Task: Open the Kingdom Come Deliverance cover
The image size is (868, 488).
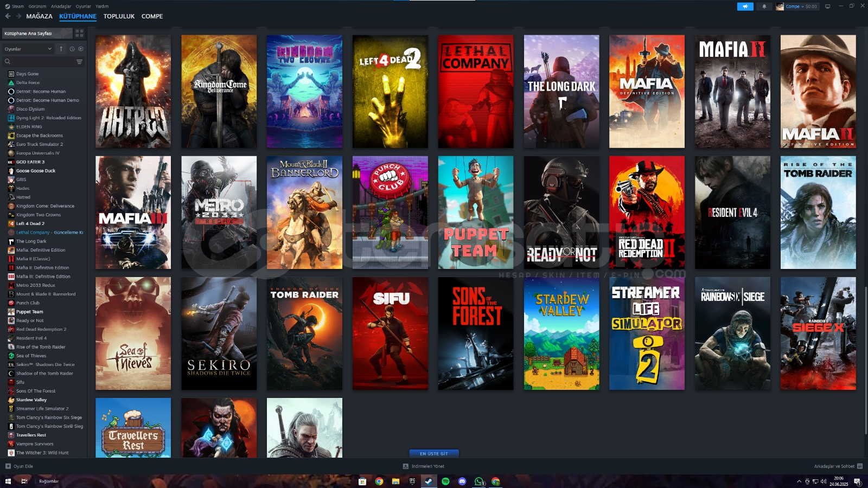Action: (219, 92)
